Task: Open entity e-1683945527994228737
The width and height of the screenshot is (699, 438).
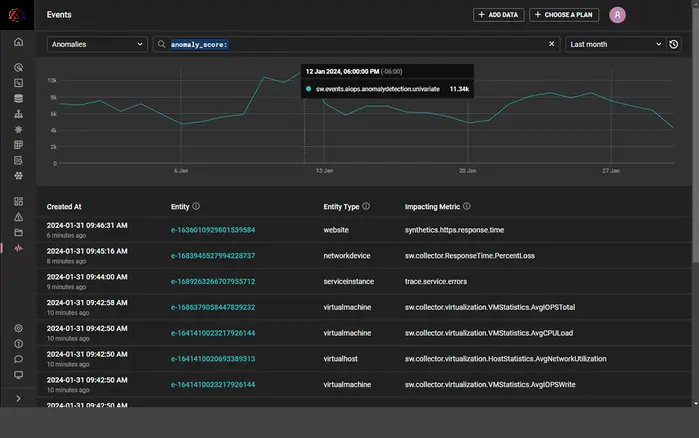Action: [213, 256]
